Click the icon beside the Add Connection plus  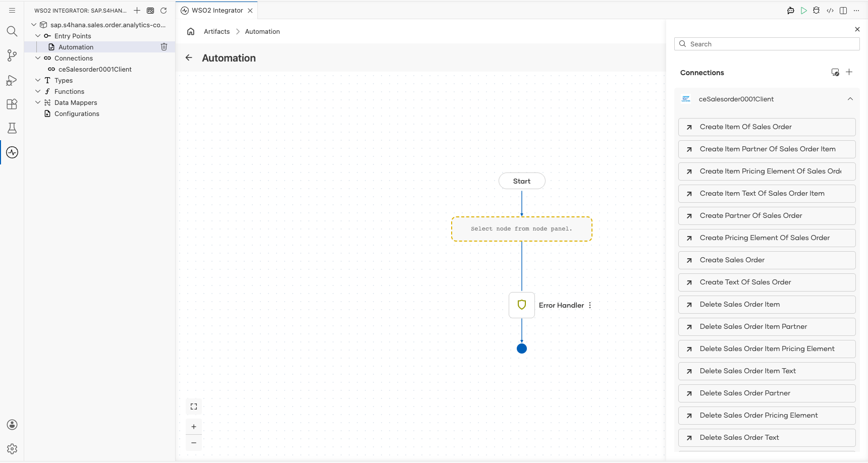[835, 73]
